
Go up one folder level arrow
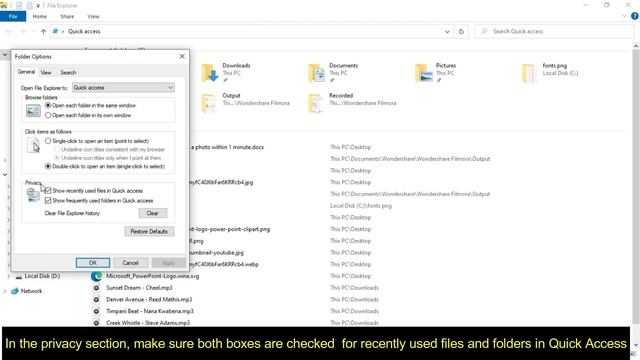click(x=43, y=31)
